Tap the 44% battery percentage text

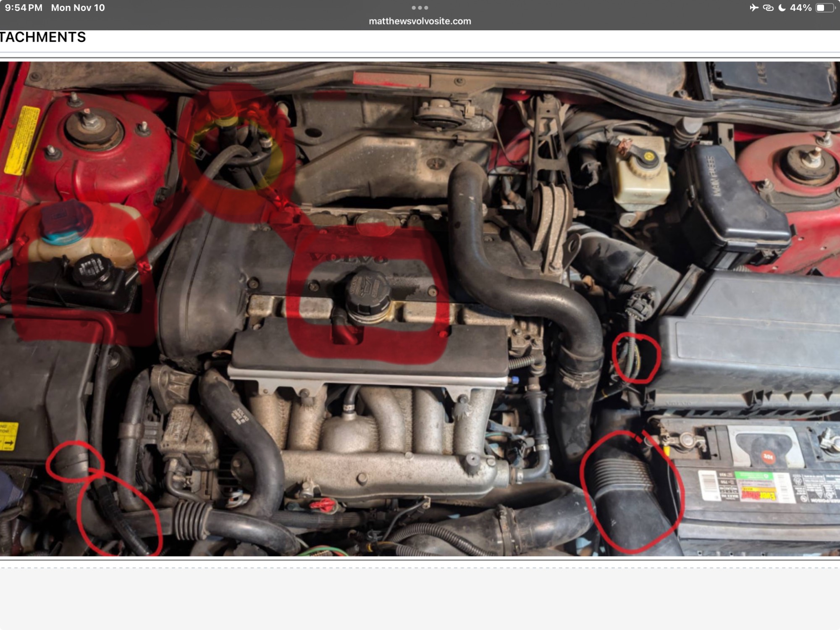tap(801, 8)
